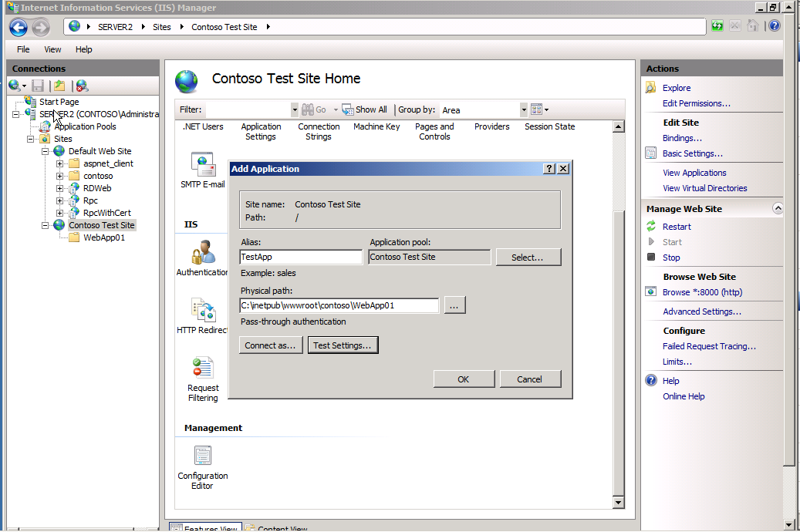This screenshot has height=532, width=800.
Task: Collapse the Contoso Test Site tree node
Action: 45,225
